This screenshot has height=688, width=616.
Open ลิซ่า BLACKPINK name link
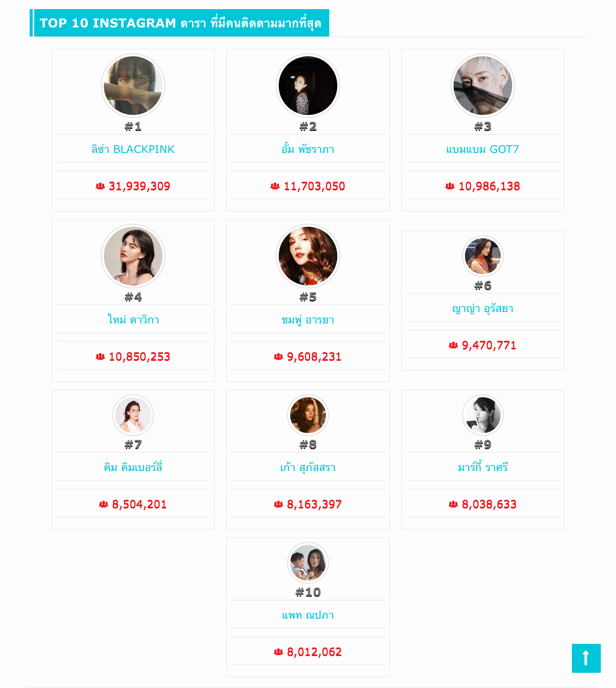click(133, 149)
